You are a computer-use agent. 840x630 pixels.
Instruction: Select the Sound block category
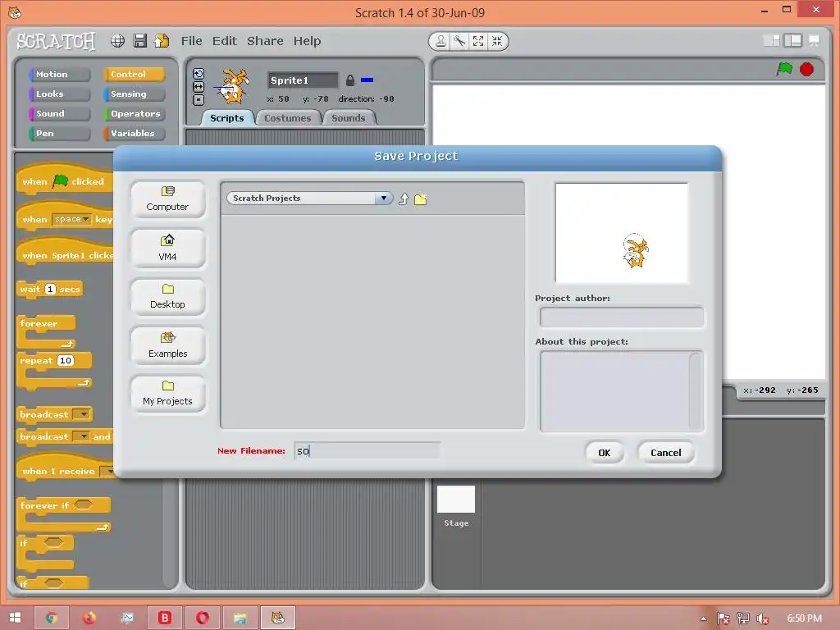click(x=59, y=113)
